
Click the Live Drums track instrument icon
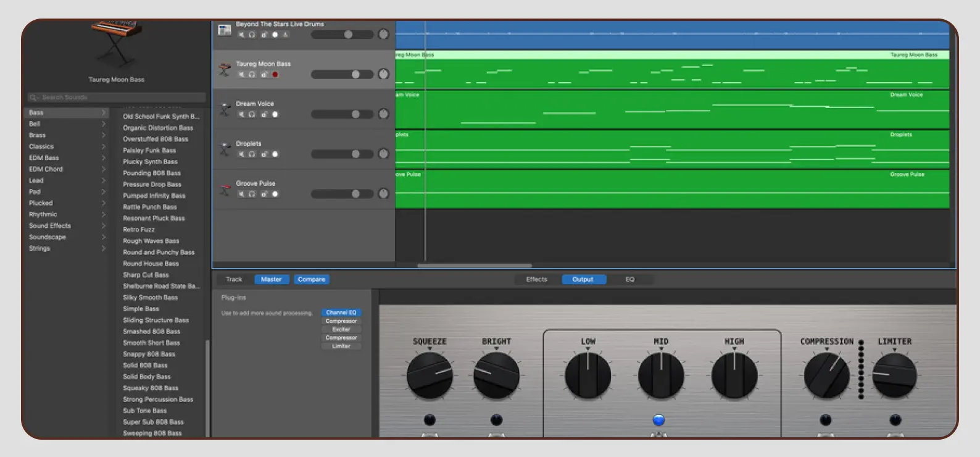tap(224, 30)
